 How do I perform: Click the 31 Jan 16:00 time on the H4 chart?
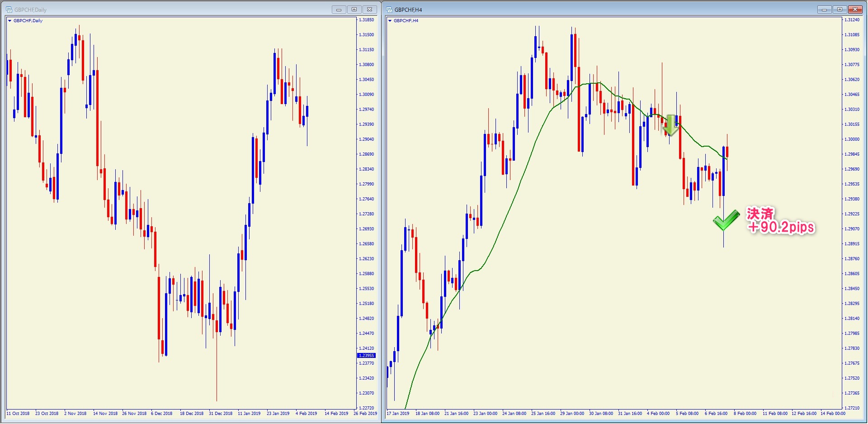click(630, 414)
